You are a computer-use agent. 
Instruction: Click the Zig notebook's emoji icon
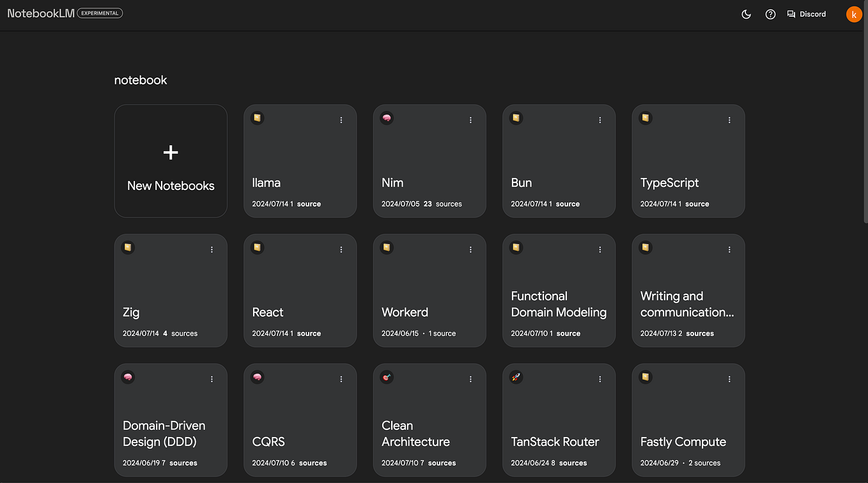pos(128,248)
